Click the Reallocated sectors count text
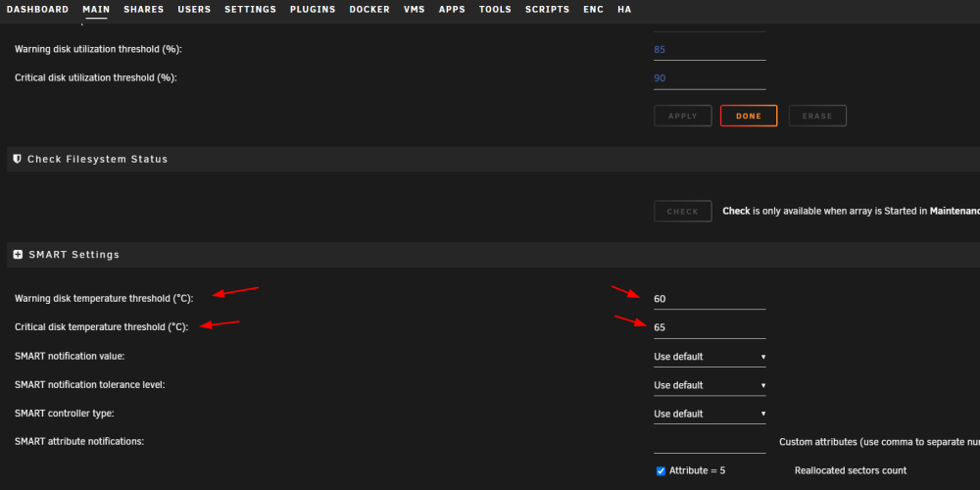The width and height of the screenshot is (980, 490). point(851,470)
